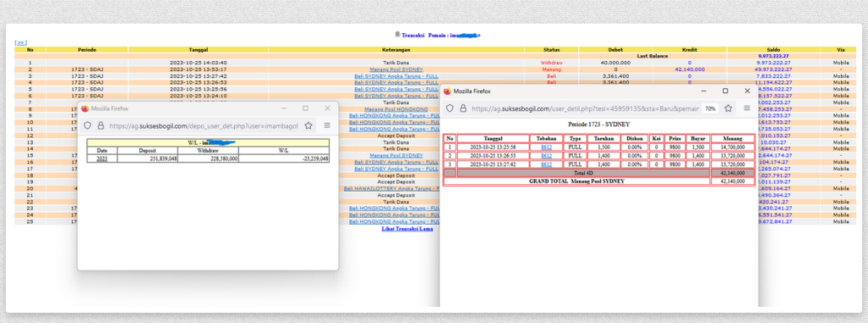The width and height of the screenshot is (868, 323).
Task: Close the depo_user_det Firefox window
Action: click(327, 109)
